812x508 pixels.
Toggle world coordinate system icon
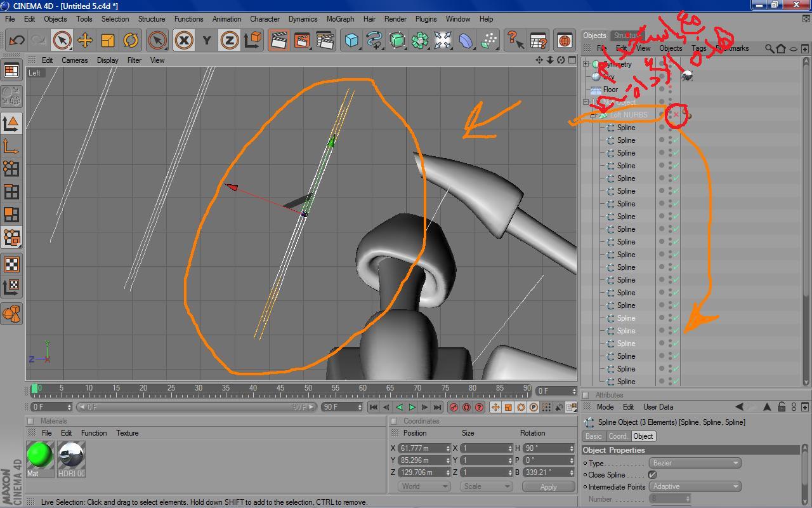(252, 40)
